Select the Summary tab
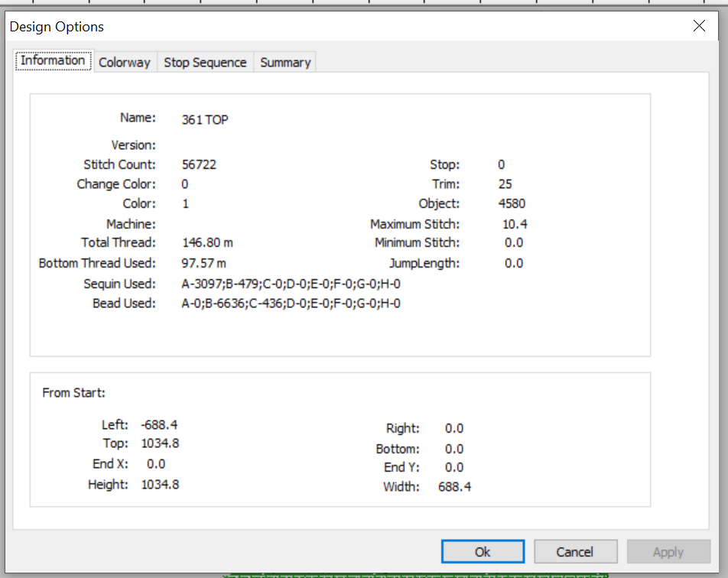Screen dimensions: 728x578 (x=285, y=63)
